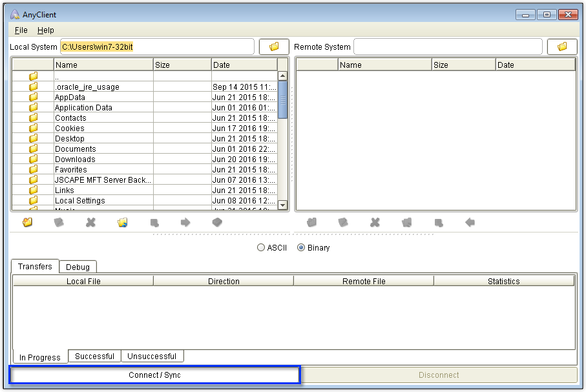Screen dimensions: 586x392
Task: Click the local delete X icon
Action: click(x=90, y=222)
